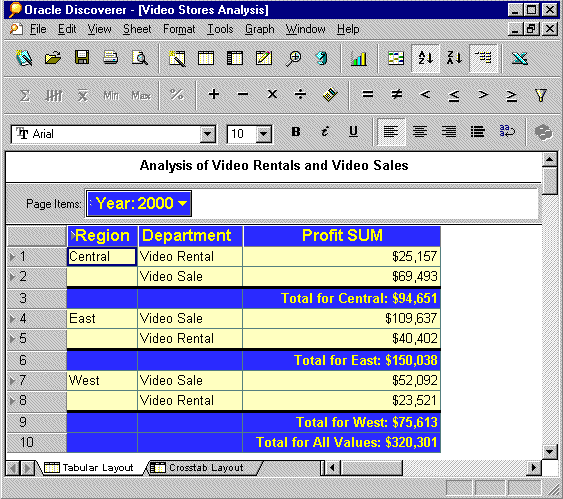
Task: Open workbook with the folder icon
Action: (x=52, y=58)
